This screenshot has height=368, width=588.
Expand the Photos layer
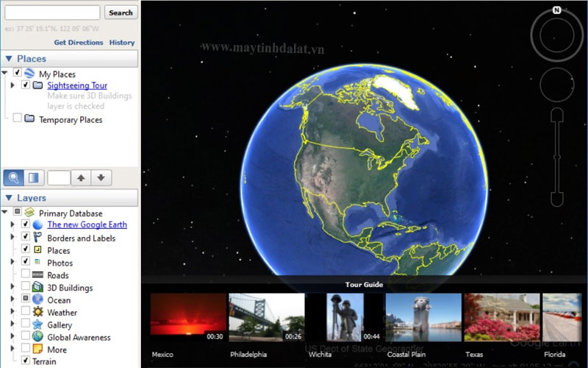coord(12,261)
